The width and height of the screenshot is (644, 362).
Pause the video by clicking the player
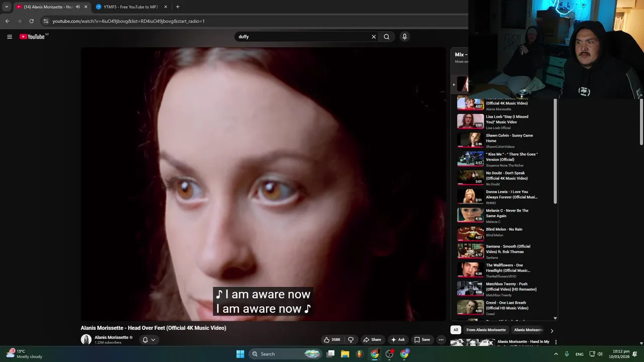tap(264, 184)
